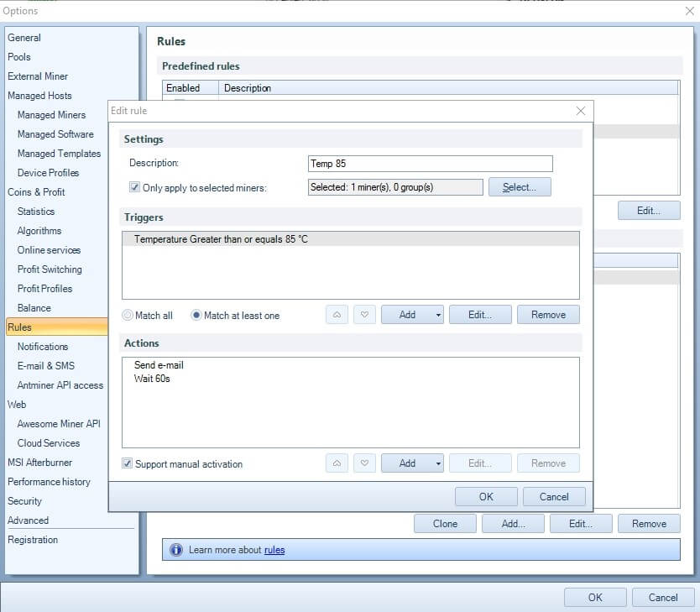Viewport: 700px width, 612px height.
Task: Click Edit... under the Triggers list
Action: [x=480, y=315]
